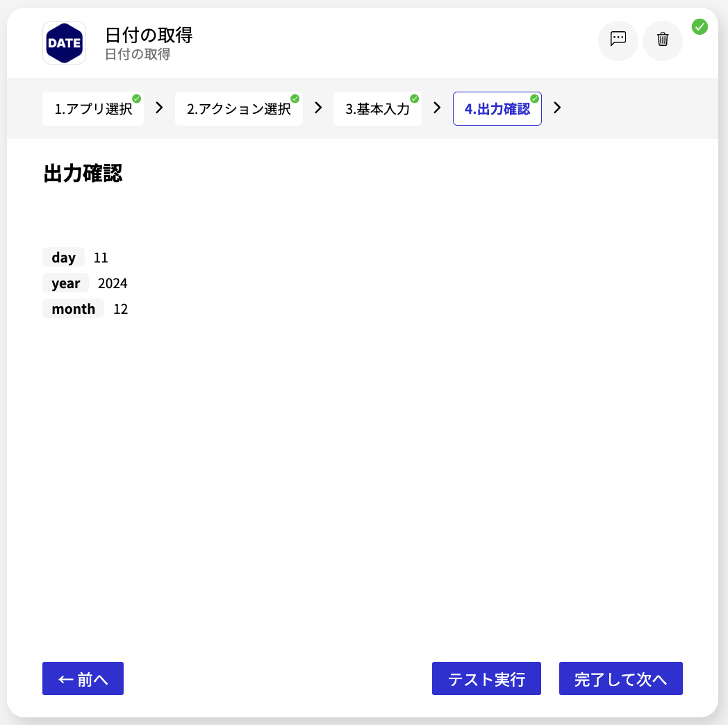Go to step 2.アクション選択 tab
This screenshot has height=725, width=728.
point(239,108)
